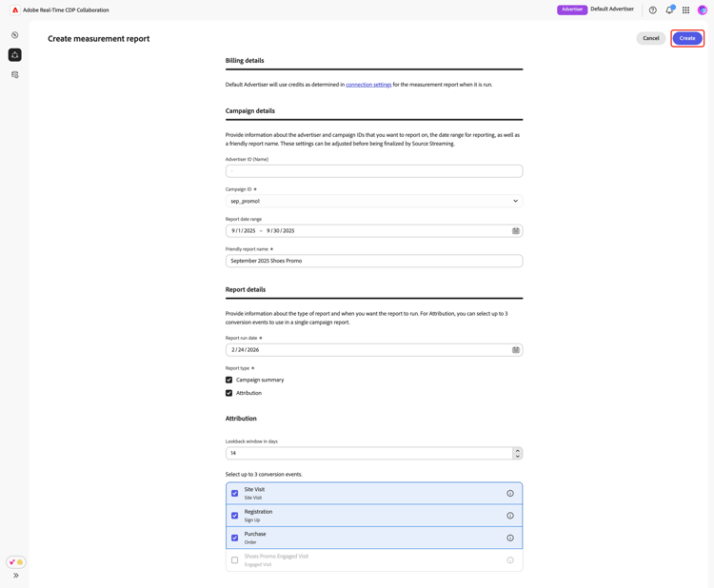Uncheck the Attribution report type
This screenshot has height=588, width=714.
[229, 393]
